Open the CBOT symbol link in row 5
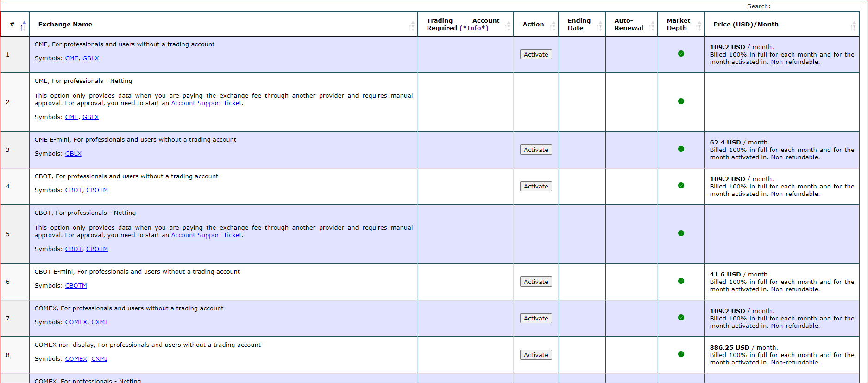Image resolution: width=868 pixels, height=383 pixels. pos(74,249)
